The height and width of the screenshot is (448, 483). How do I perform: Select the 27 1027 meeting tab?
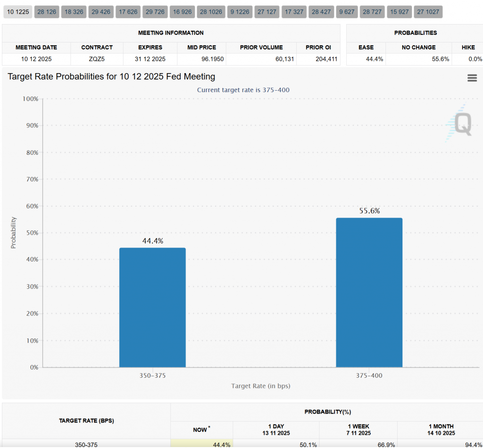tap(428, 12)
